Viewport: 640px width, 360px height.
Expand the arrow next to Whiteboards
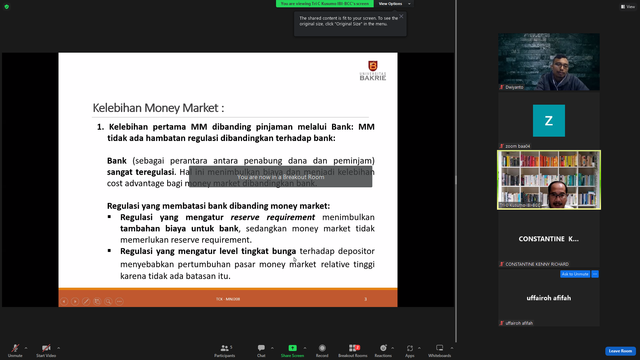(x=452, y=348)
